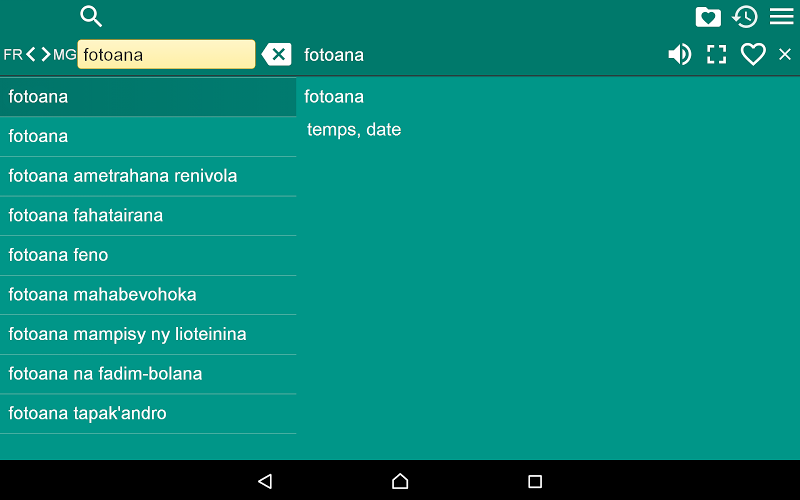The width and height of the screenshot is (800, 500).
Task: Tap the Android back navigation button
Action: [x=265, y=481]
